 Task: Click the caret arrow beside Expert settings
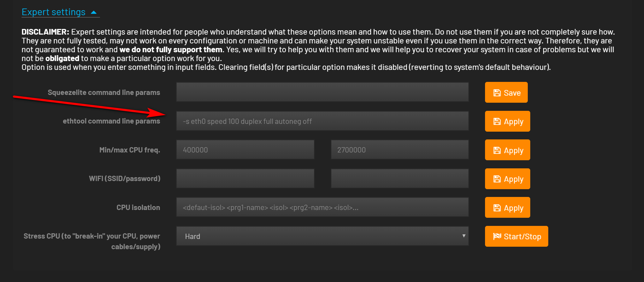point(94,12)
